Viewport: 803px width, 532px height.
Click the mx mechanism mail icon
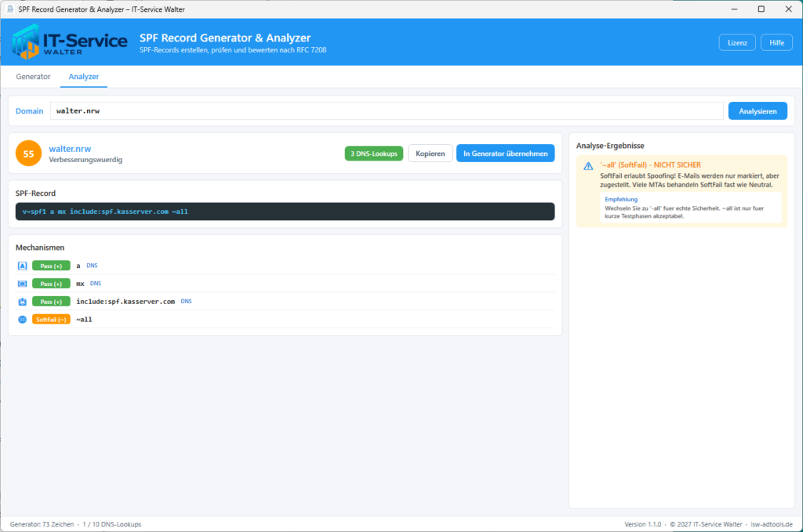[x=22, y=284]
